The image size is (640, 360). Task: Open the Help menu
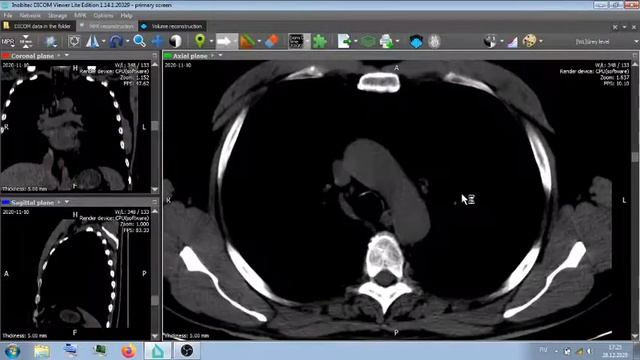coord(127,16)
